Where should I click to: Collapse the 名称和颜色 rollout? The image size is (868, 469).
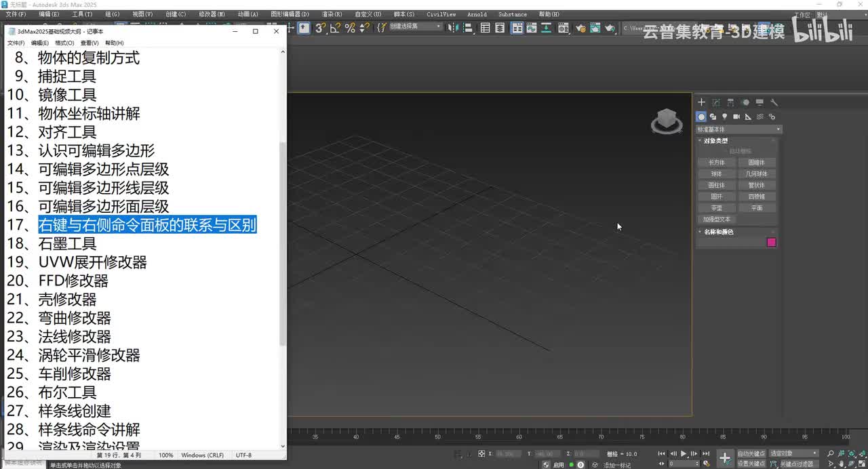718,232
